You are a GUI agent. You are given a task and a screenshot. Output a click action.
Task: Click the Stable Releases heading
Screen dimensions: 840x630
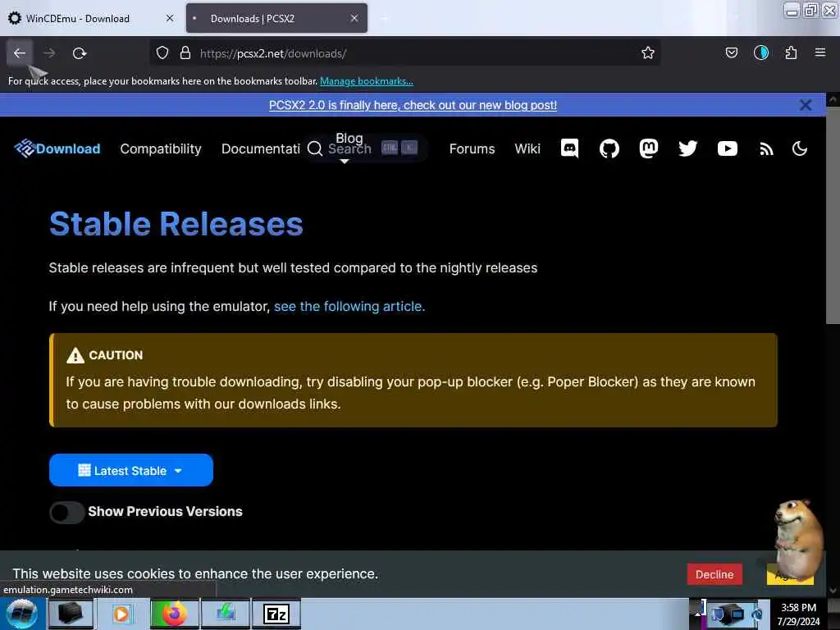(x=176, y=223)
